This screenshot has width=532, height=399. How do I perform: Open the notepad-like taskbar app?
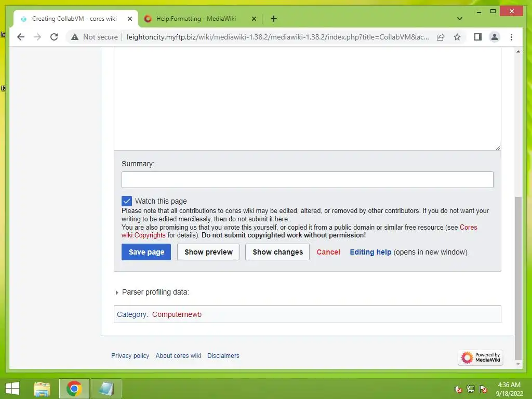106,389
